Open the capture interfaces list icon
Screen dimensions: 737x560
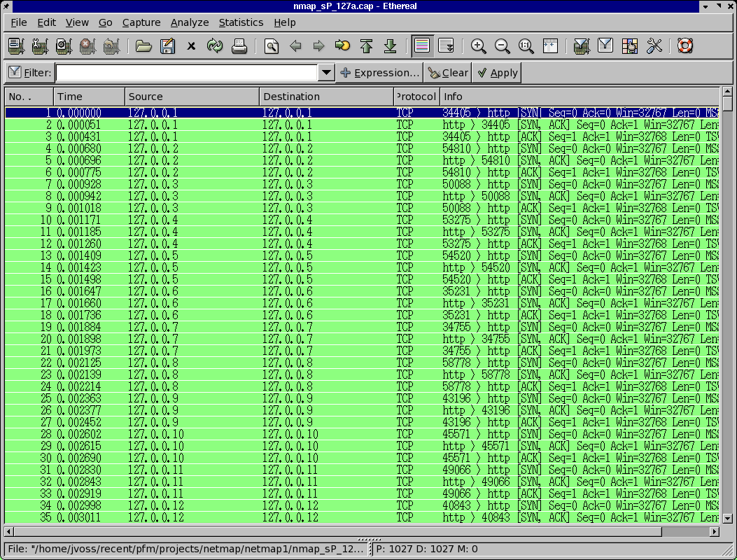(17, 45)
